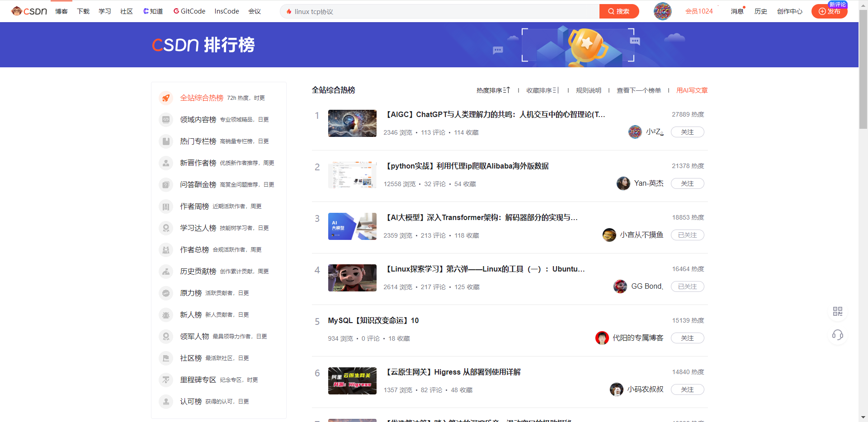The image size is (868, 422).
Task: Follow author 小²Z with 关注 button
Action: (x=687, y=132)
